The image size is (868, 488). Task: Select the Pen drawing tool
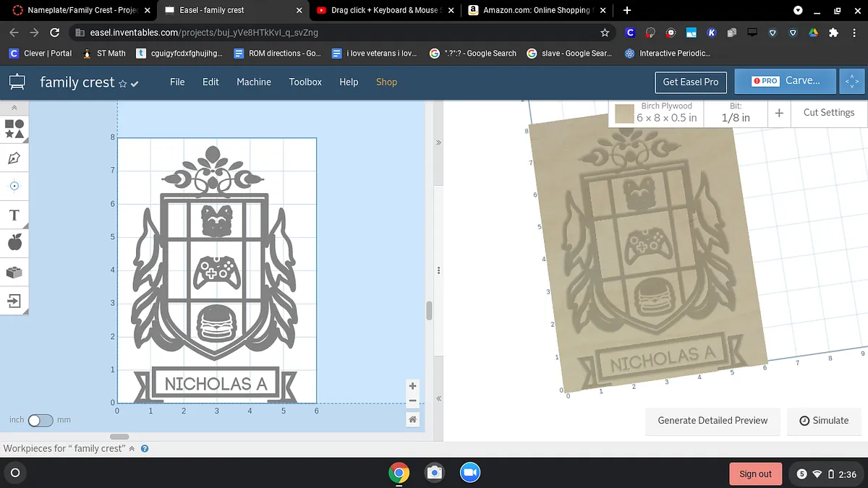coord(14,158)
